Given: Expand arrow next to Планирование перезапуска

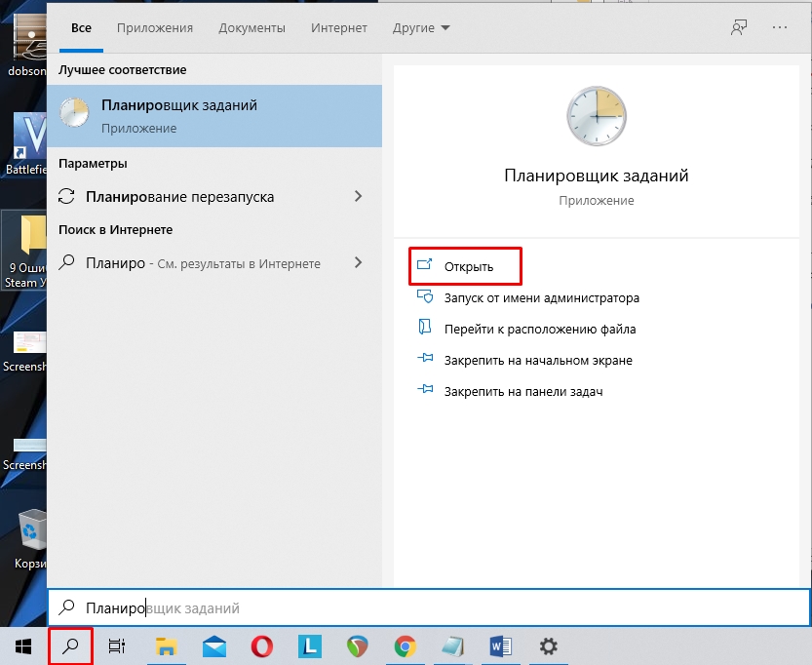Looking at the screenshot, I should click(x=358, y=197).
